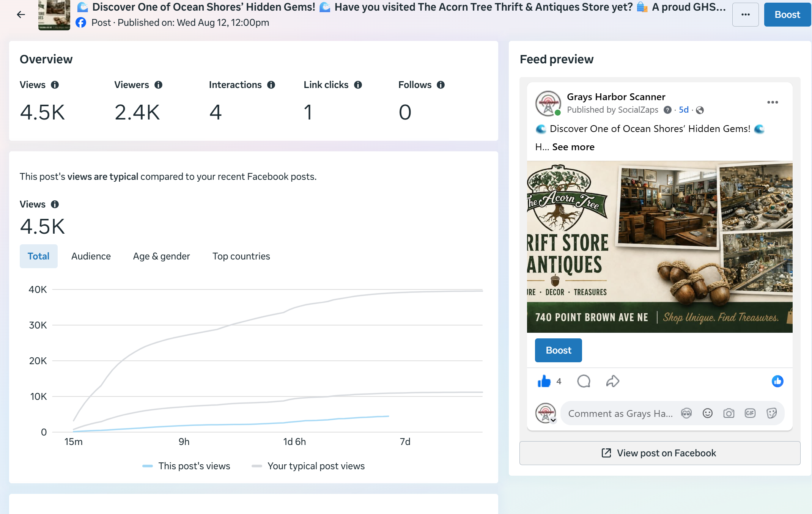Click the Facebook logo icon beside Post

(x=81, y=23)
